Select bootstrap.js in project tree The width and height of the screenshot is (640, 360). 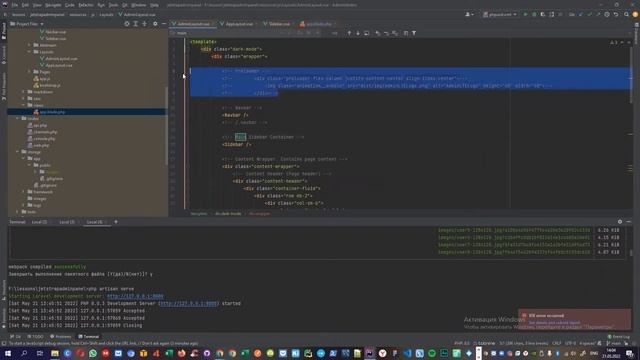coord(47,85)
